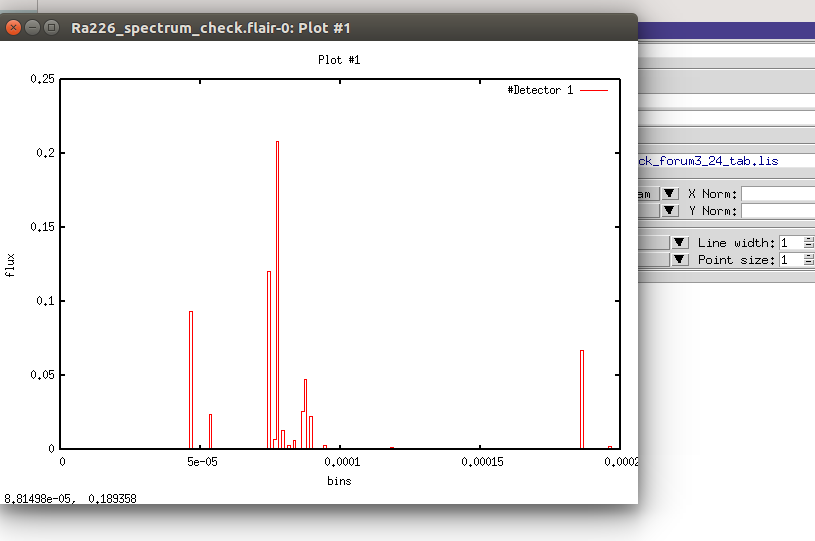Click the 'flux' y-axis label

10,265
